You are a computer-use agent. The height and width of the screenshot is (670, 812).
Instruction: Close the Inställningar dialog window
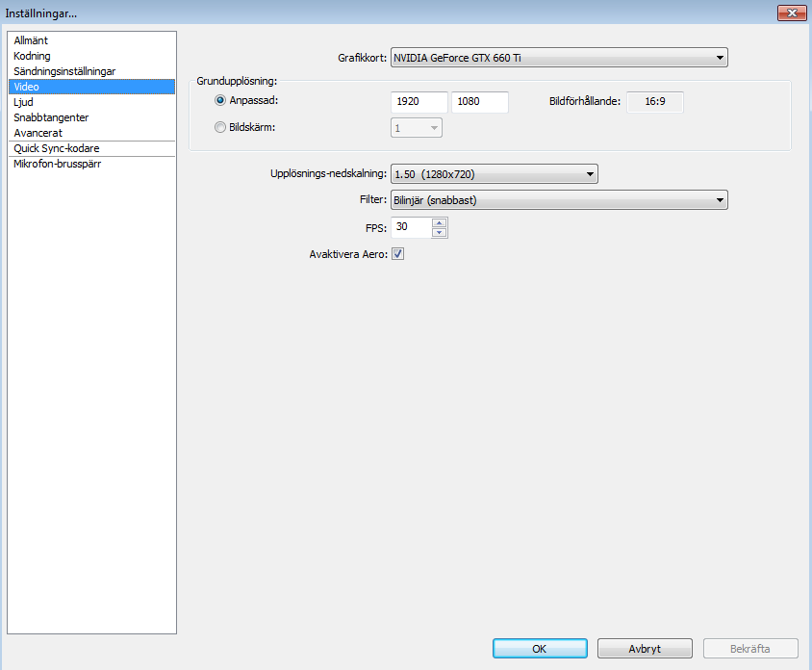coord(791,13)
